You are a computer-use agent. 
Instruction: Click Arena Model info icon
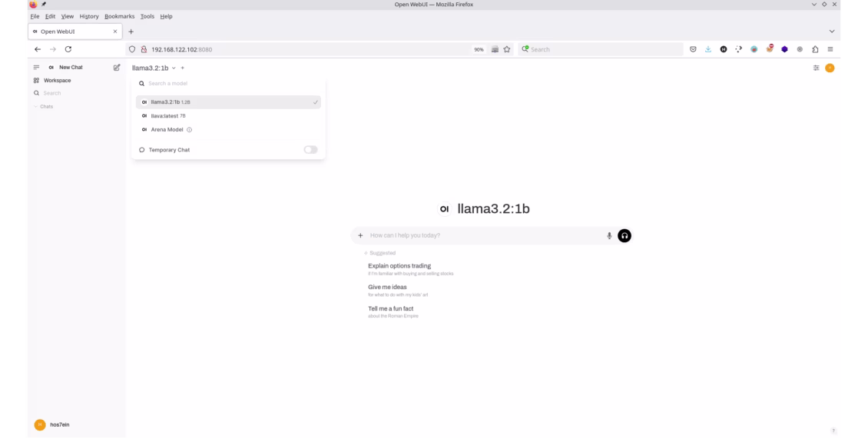190,130
